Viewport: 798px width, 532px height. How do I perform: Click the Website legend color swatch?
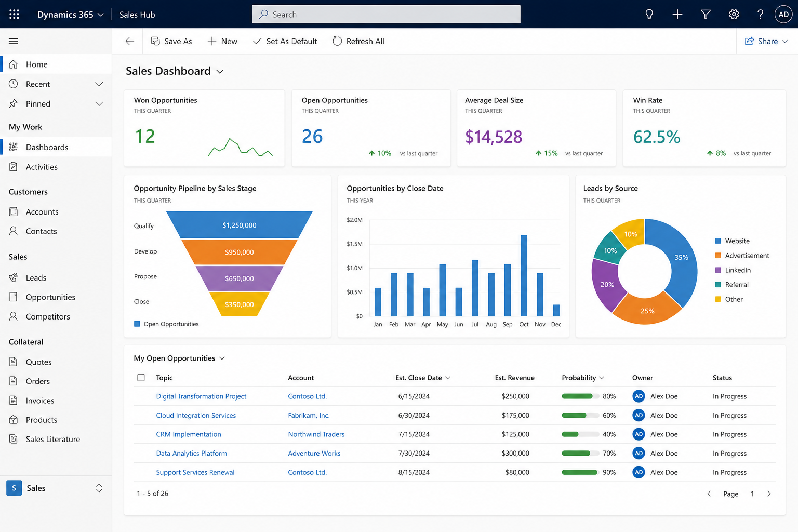pos(718,241)
